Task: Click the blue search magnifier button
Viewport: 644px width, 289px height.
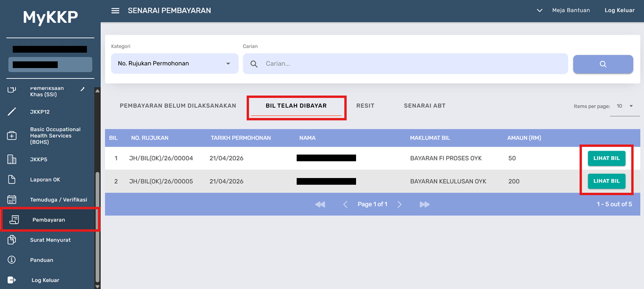Action: click(x=603, y=64)
